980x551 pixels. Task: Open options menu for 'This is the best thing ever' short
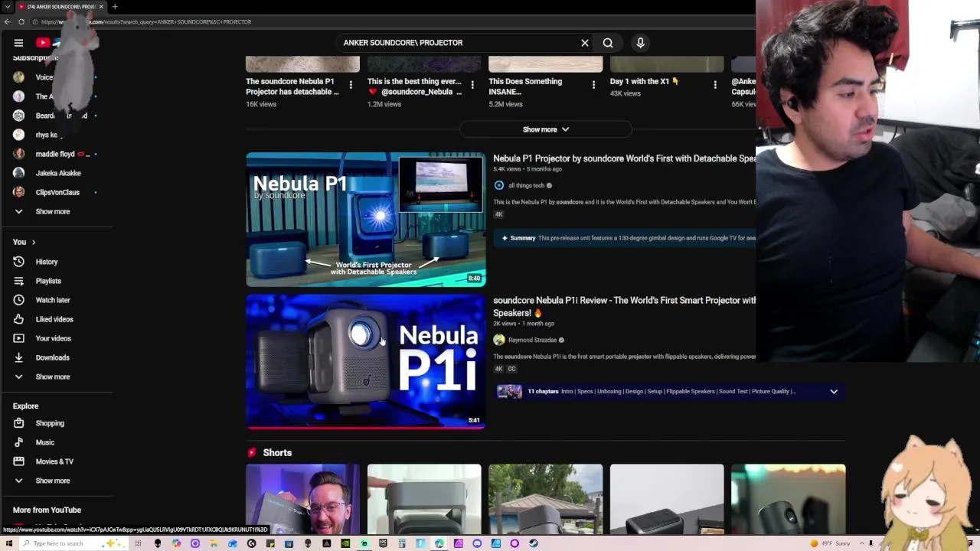point(472,85)
